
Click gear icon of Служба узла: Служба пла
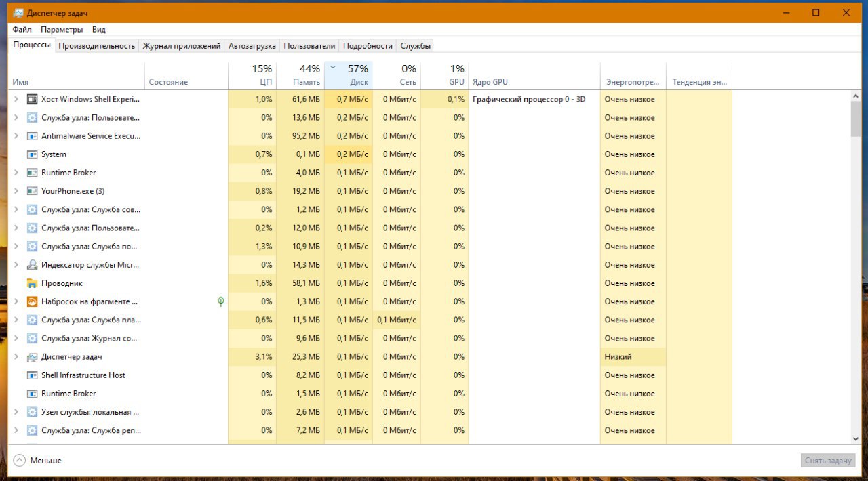tap(32, 320)
